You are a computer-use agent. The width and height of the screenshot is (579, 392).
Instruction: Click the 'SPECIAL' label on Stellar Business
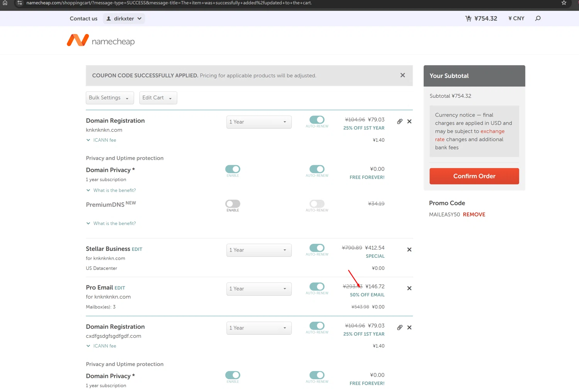tap(375, 256)
